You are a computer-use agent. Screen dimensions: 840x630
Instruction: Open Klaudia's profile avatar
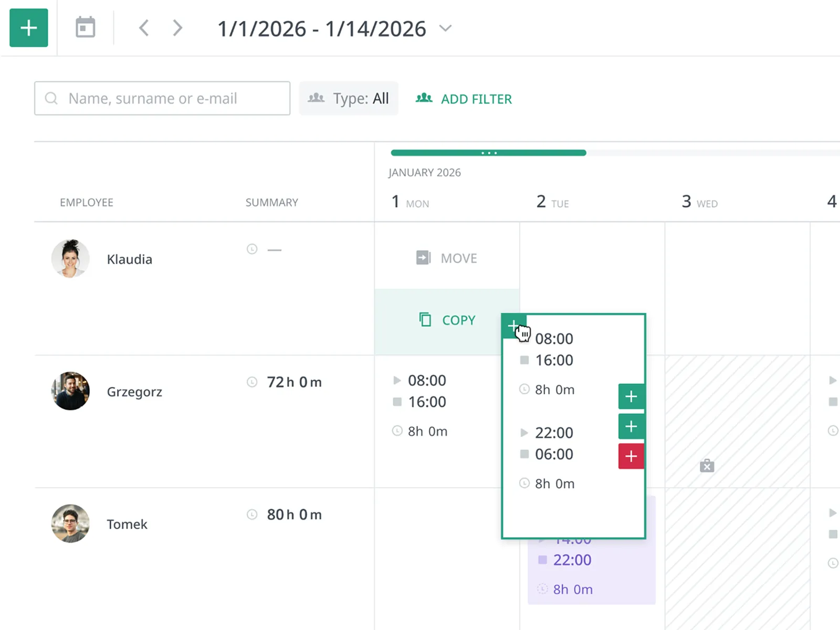70,259
